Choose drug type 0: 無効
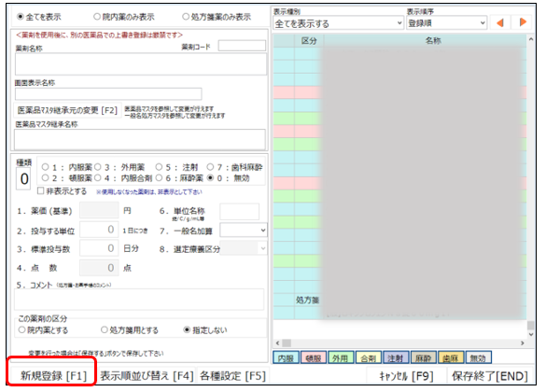This screenshot has width=546, height=392. [x=210, y=178]
